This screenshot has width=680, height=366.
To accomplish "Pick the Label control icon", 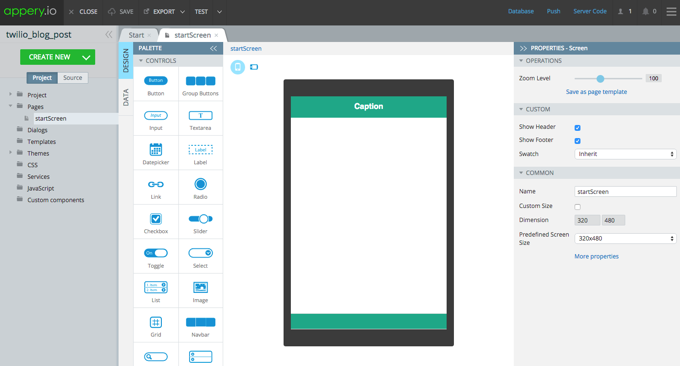I will [x=200, y=150].
